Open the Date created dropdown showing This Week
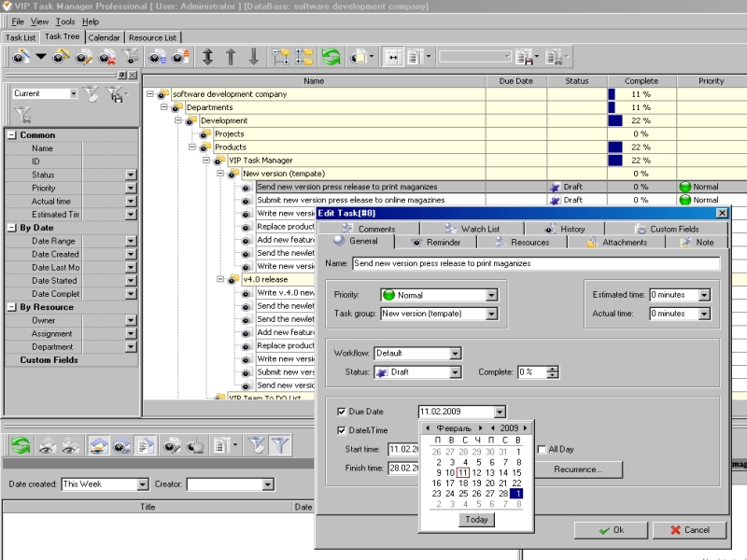The height and width of the screenshot is (560, 747). coord(142,484)
